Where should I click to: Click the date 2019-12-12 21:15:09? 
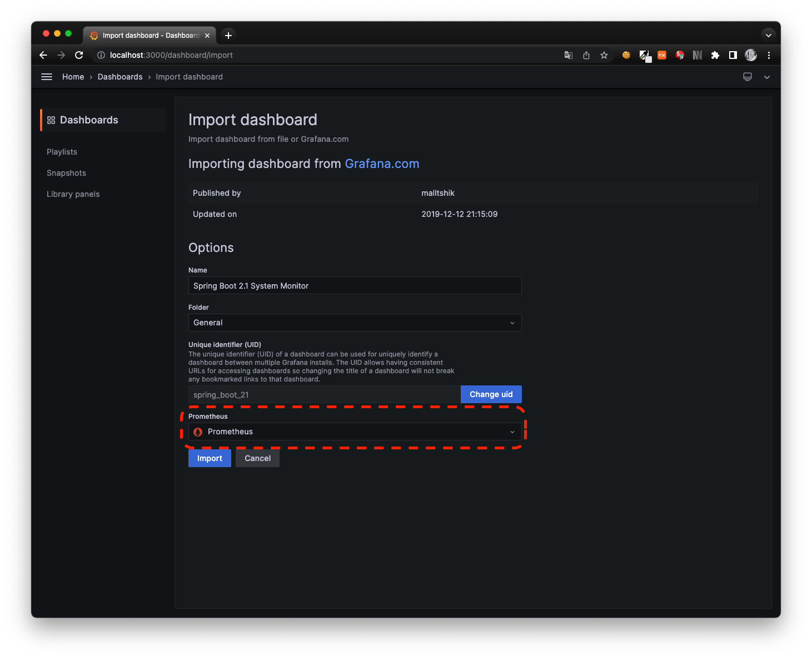point(459,214)
